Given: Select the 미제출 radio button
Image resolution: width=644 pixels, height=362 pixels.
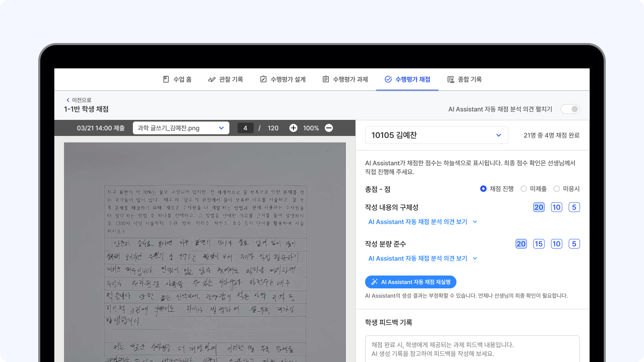Looking at the screenshot, I should [524, 189].
